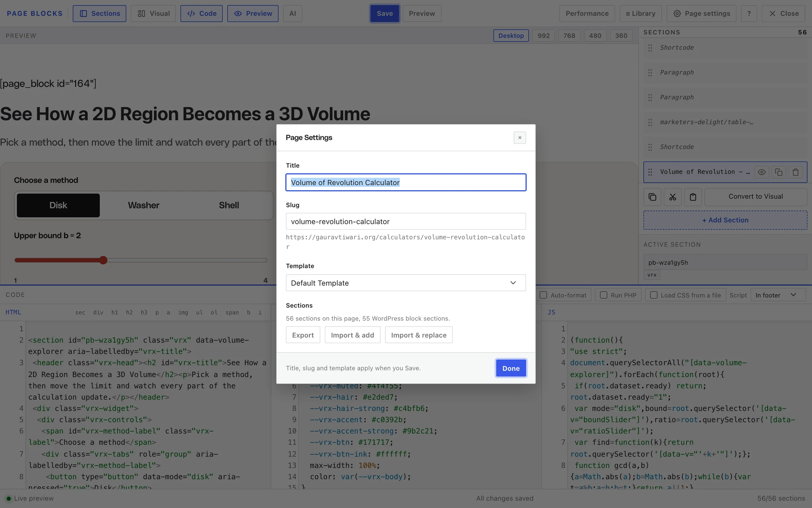Click the scissors cut icon
This screenshot has width=812, height=508.
(x=673, y=197)
